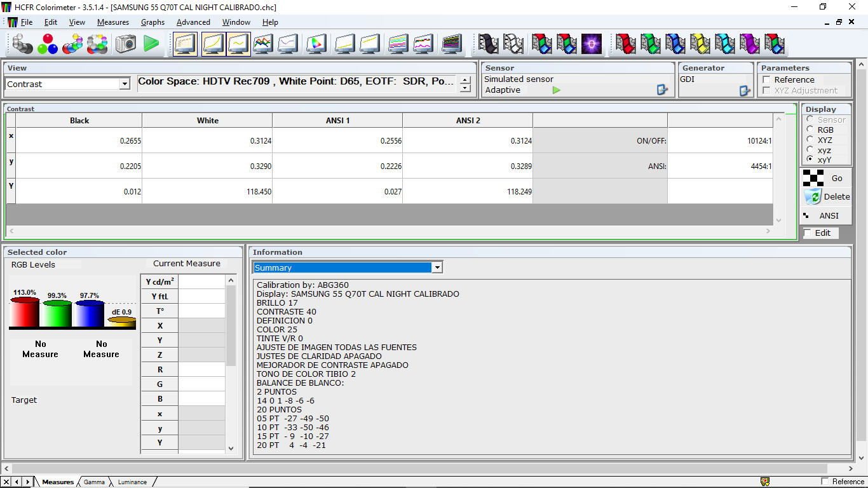Click the color space info up arrow
868x488 pixels.
466,80
